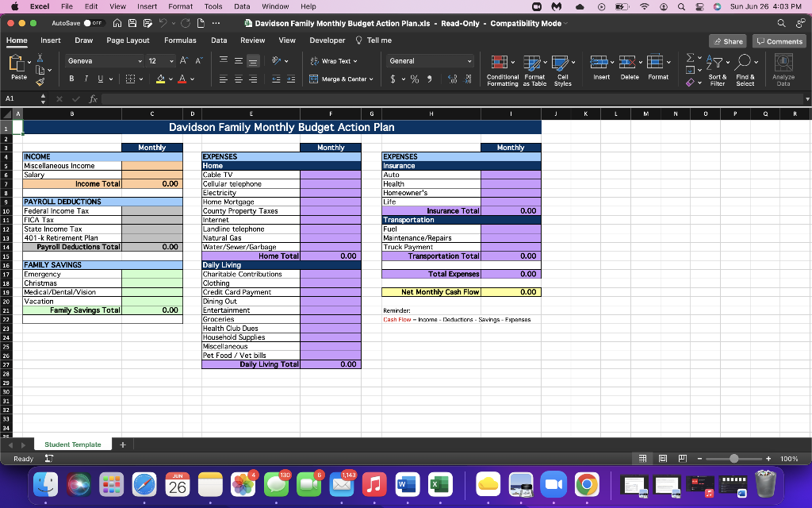
Task: Open the General number format dropdown
Action: tap(469, 61)
